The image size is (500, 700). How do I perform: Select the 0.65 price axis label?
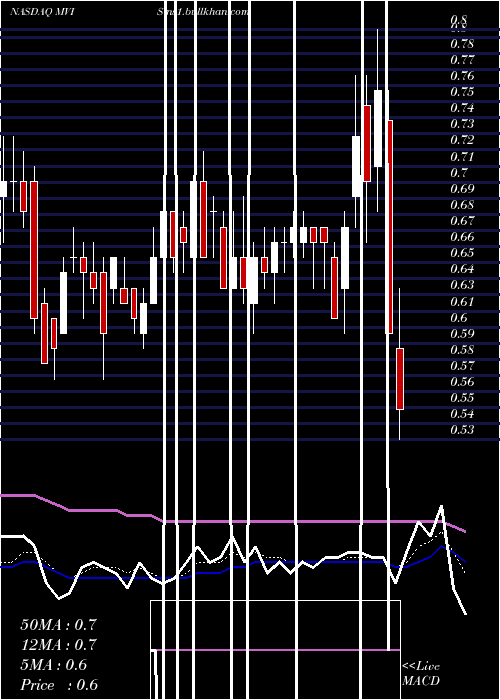462,253
